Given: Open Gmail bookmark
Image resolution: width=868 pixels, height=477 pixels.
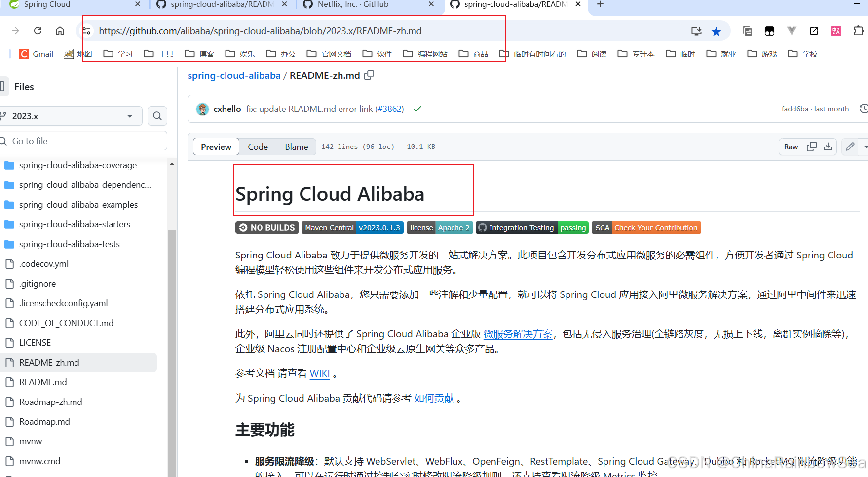Looking at the screenshot, I should coord(36,54).
